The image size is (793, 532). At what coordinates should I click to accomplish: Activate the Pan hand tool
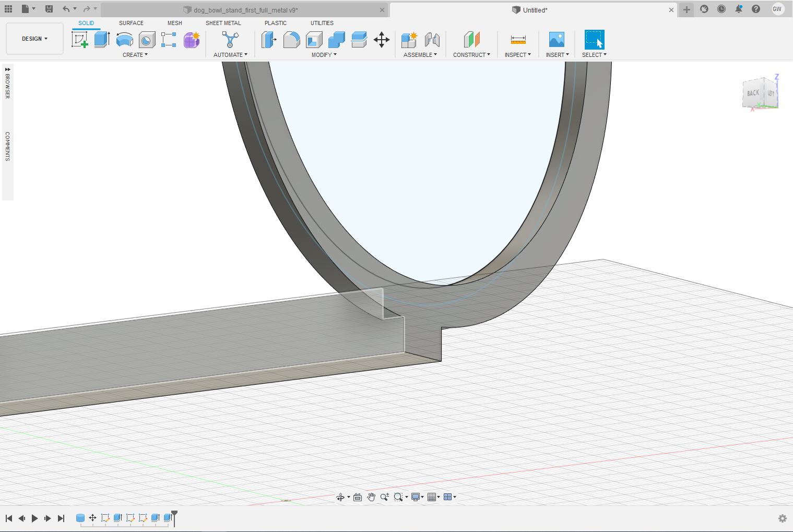point(371,497)
